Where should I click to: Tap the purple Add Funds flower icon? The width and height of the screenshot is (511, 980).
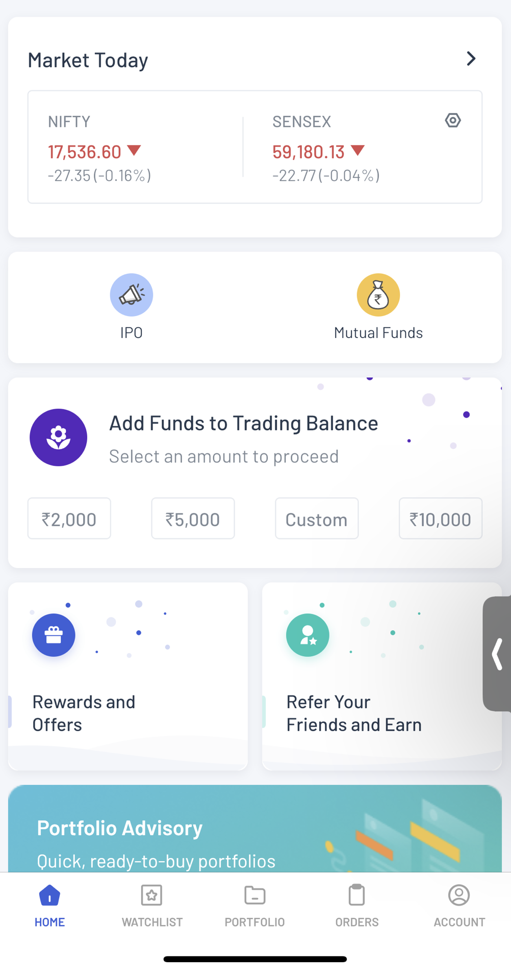(58, 437)
